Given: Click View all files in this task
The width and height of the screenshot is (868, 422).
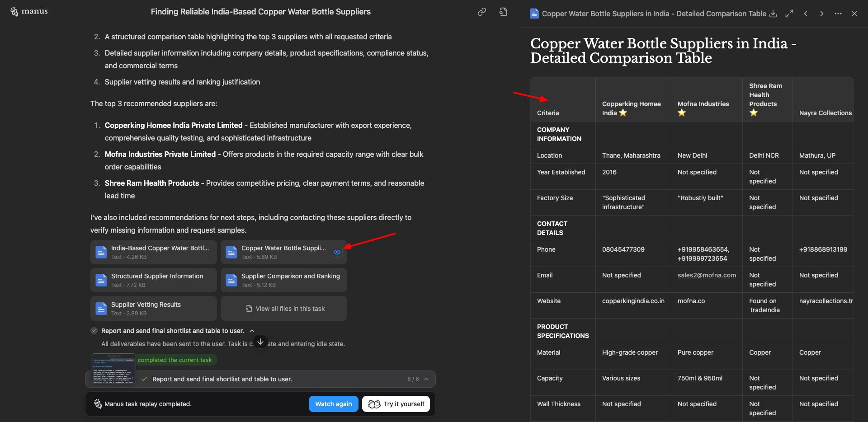Looking at the screenshot, I should [284, 309].
